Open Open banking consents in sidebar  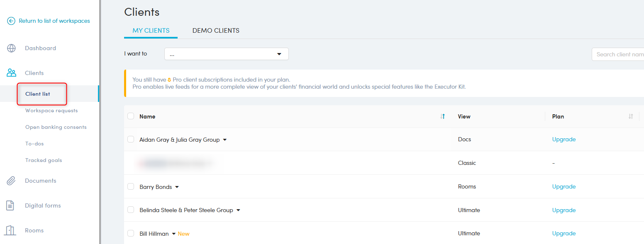[56, 127]
